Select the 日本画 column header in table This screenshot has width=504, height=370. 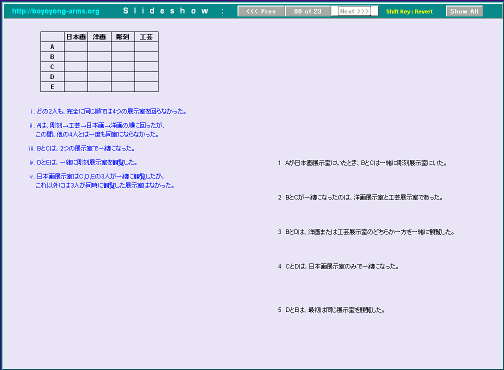pyautogui.click(x=76, y=37)
